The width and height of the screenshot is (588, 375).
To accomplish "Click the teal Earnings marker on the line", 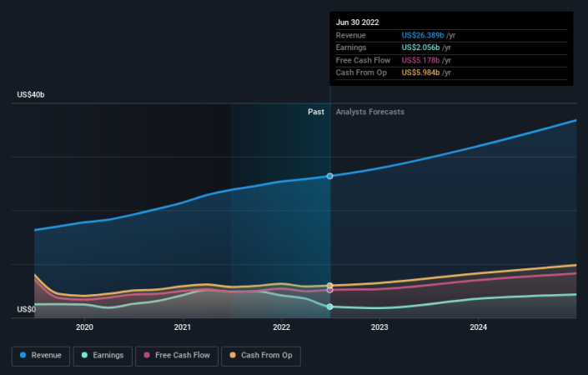I will pos(330,307).
